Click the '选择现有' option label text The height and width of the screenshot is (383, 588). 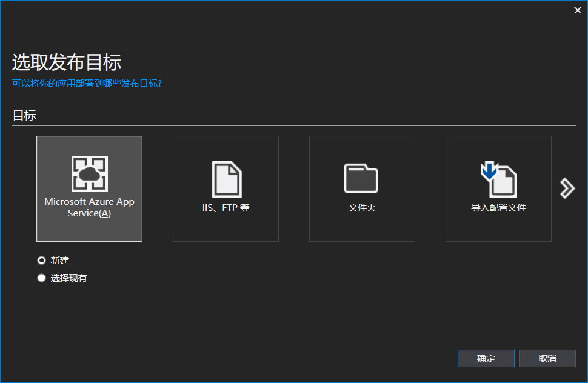[68, 278]
